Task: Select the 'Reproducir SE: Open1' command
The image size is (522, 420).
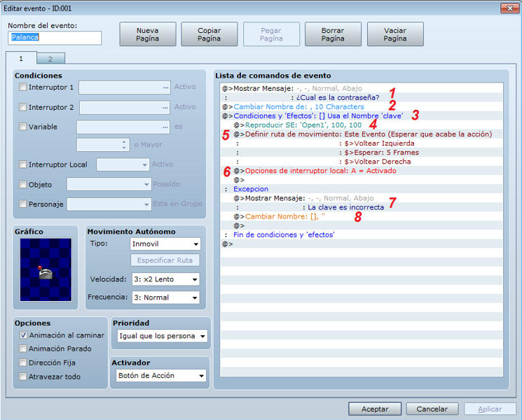Action: tap(362, 125)
